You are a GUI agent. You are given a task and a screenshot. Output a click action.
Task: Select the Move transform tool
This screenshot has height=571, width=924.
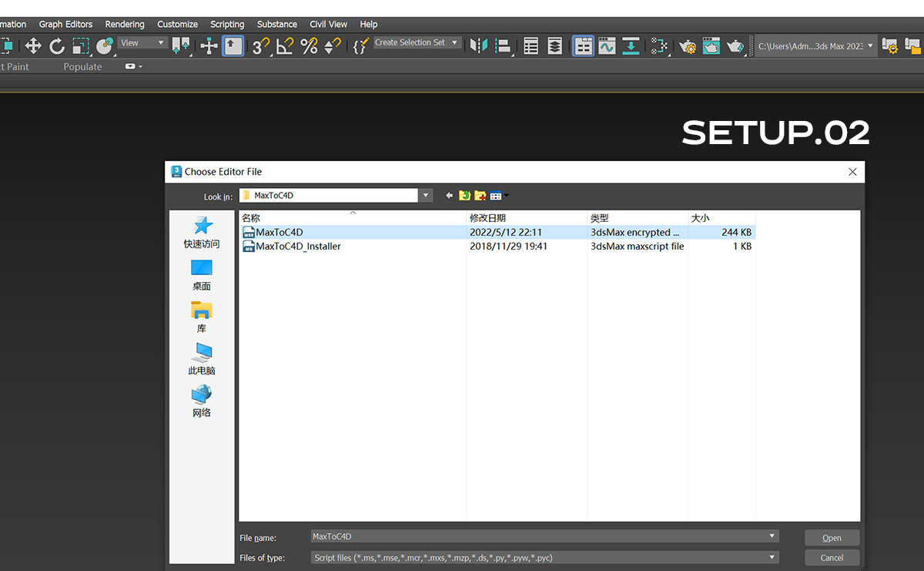[x=33, y=46]
